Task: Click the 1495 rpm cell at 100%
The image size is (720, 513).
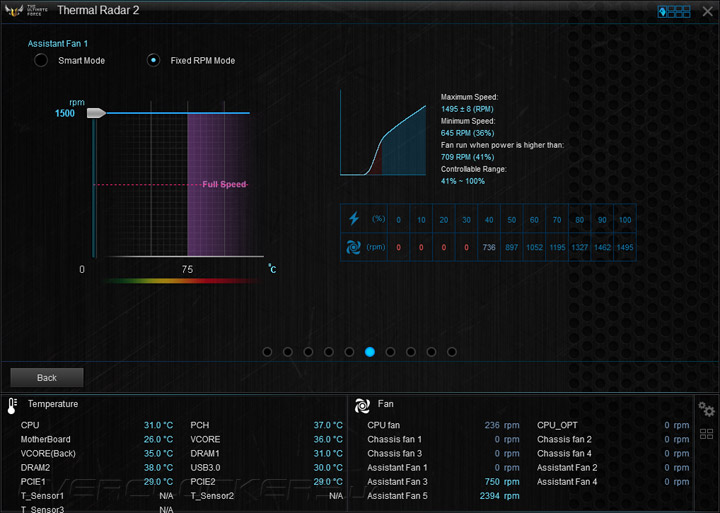Action: 625,247
